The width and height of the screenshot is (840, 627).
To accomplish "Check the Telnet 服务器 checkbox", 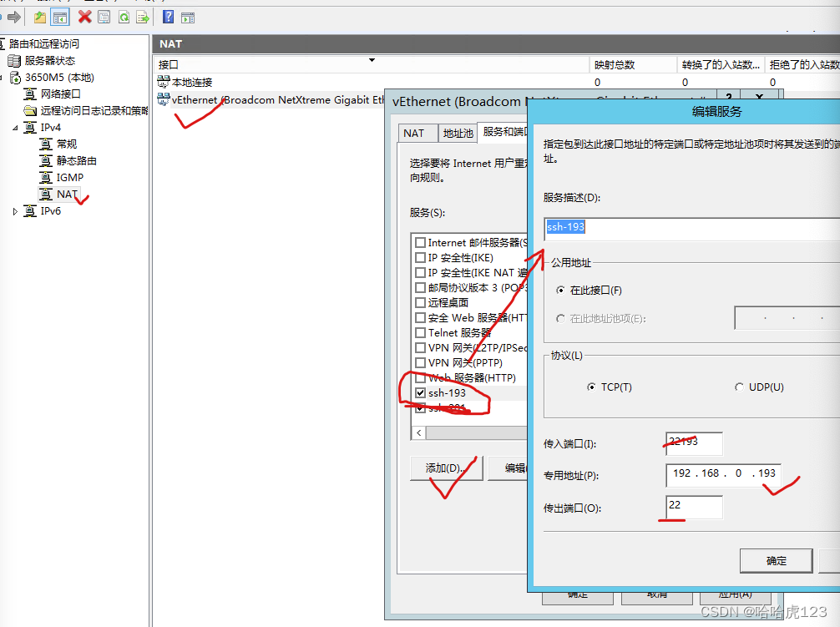I will 421,332.
